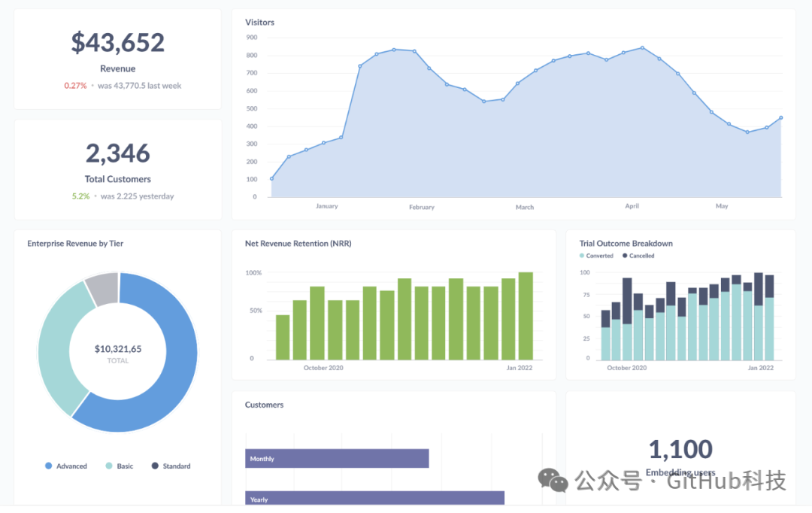Click Jan 2022 under the Trial chart
This screenshot has height=513, width=812.
(x=760, y=368)
